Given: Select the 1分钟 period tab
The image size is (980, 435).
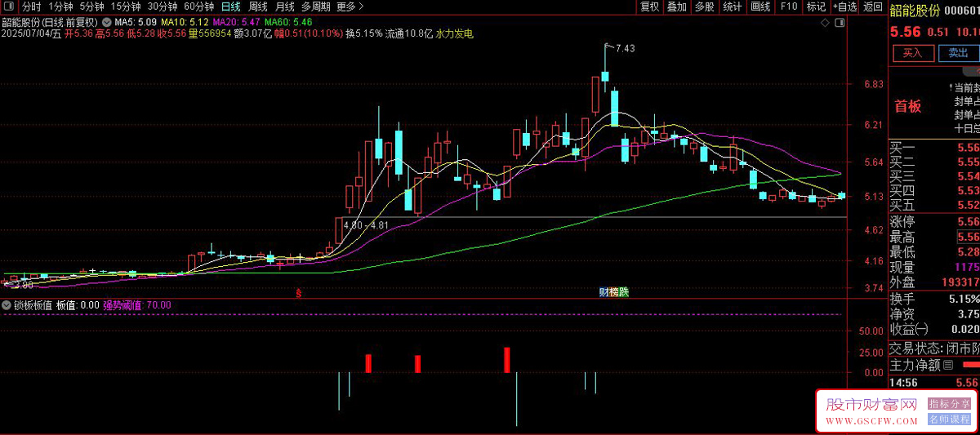Looking at the screenshot, I should pyautogui.click(x=60, y=7).
